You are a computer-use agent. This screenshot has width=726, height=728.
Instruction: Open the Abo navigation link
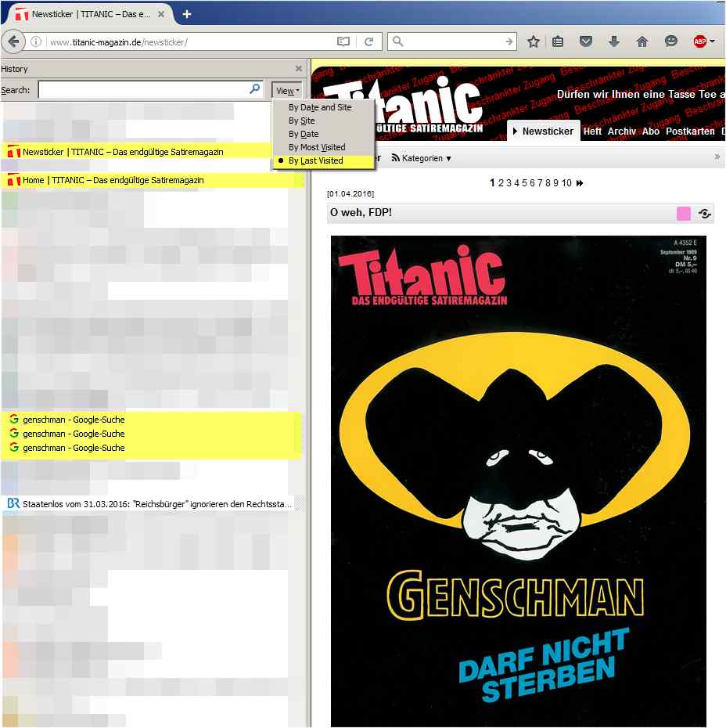click(651, 132)
